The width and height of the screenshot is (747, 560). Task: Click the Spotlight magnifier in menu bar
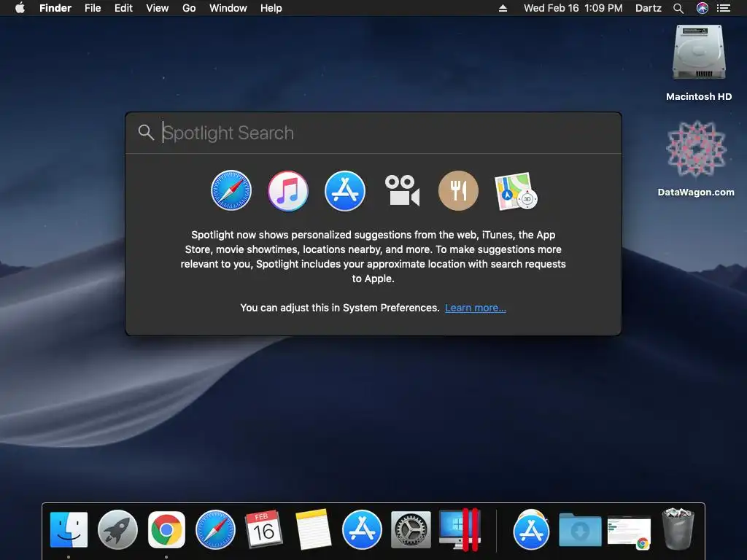[678, 8]
